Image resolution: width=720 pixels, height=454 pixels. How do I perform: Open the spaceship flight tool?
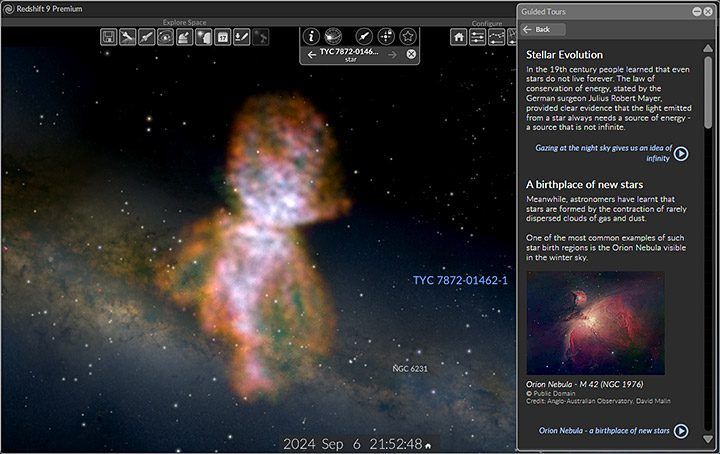coord(146,37)
